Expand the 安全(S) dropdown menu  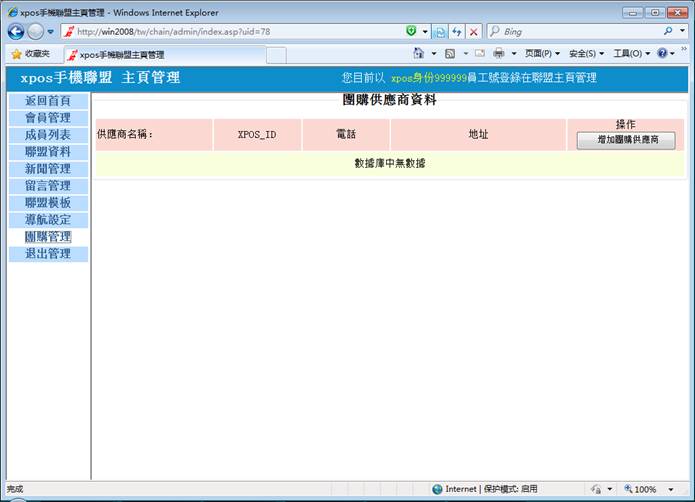[x=586, y=54]
